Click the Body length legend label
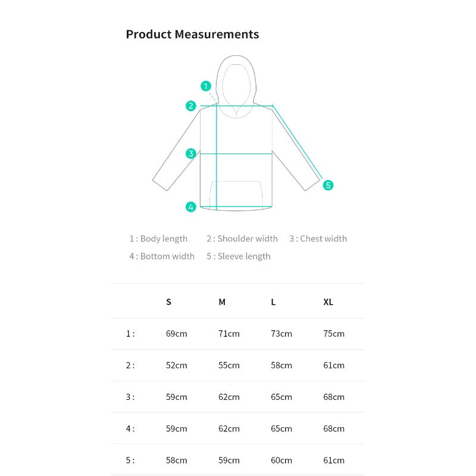This screenshot has width=476, height=476. pyautogui.click(x=158, y=239)
